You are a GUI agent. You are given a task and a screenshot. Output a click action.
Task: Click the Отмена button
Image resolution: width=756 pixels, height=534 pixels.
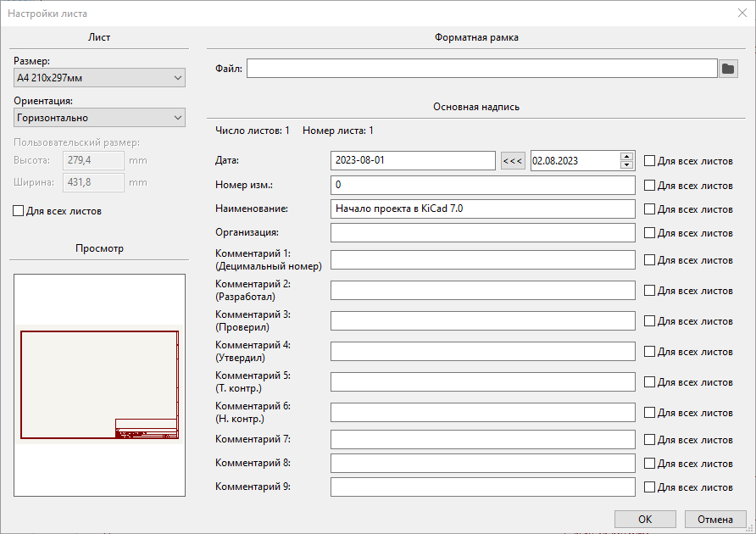coord(715,519)
